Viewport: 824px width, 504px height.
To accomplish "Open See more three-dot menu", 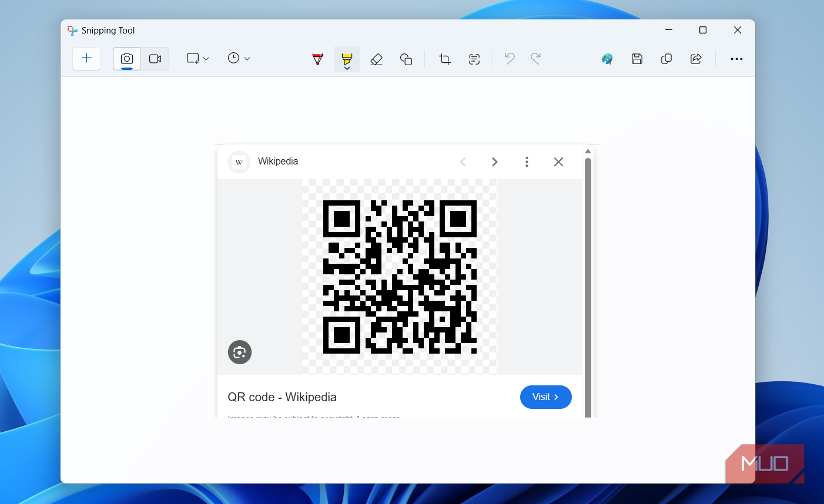I will click(x=736, y=59).
